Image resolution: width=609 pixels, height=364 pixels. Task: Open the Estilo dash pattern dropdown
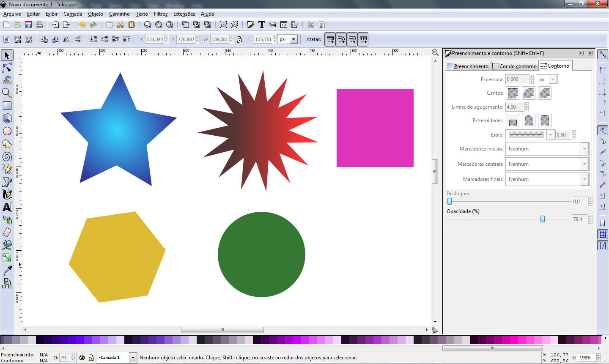550,135
